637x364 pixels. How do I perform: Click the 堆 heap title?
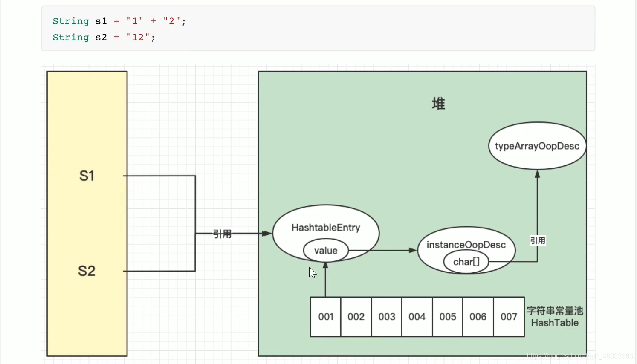click(438, 104)
